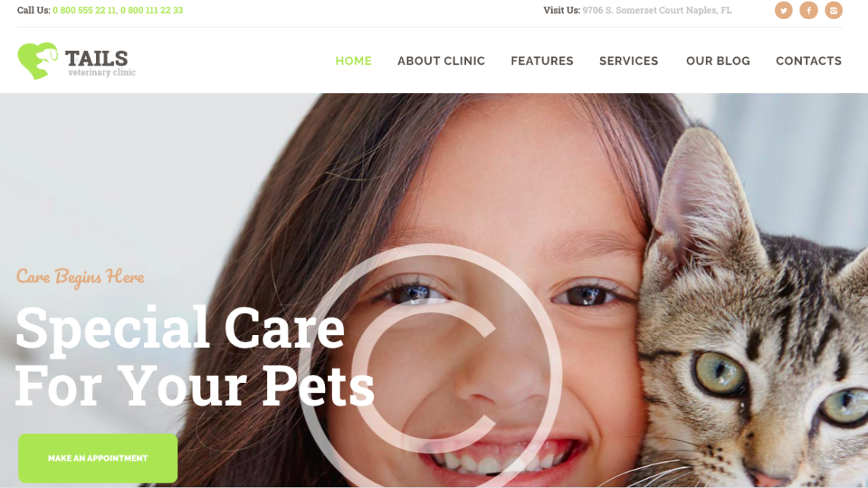This screenshot has width=868, height=488.
Task: Open the Facebook social icon
Action: [808, 10]
